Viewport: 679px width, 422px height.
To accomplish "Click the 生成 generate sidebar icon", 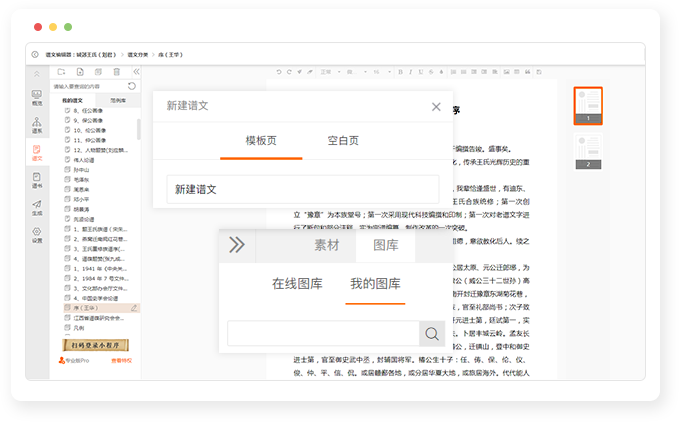I will coord(37,207).
